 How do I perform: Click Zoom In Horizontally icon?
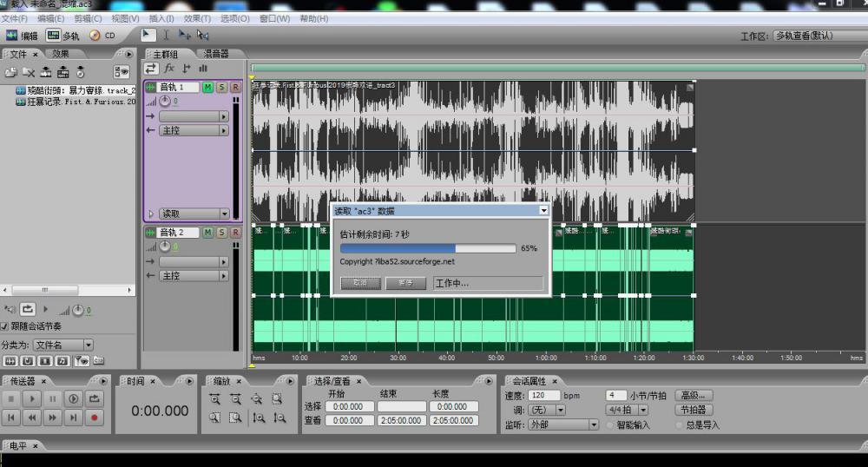click(x=214, y=399)
